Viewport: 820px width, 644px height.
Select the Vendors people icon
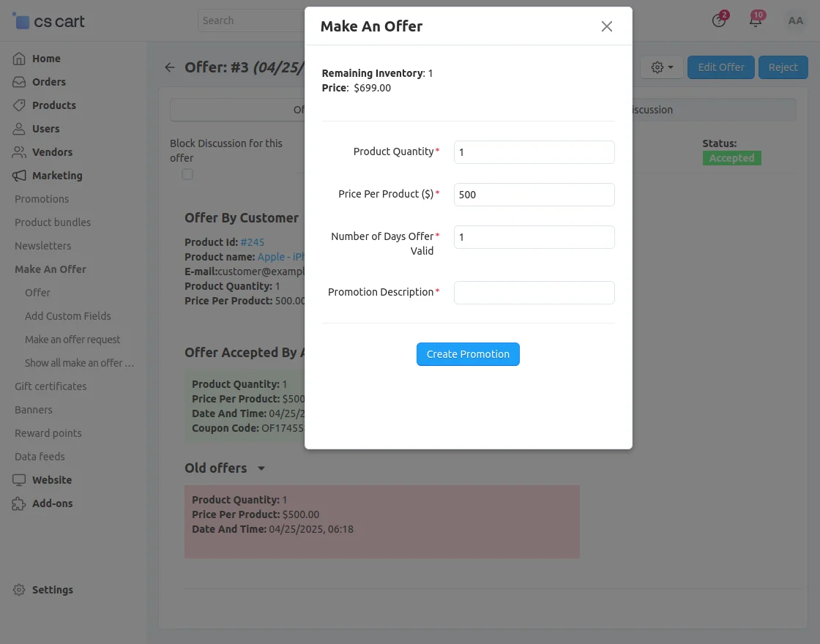20,152
